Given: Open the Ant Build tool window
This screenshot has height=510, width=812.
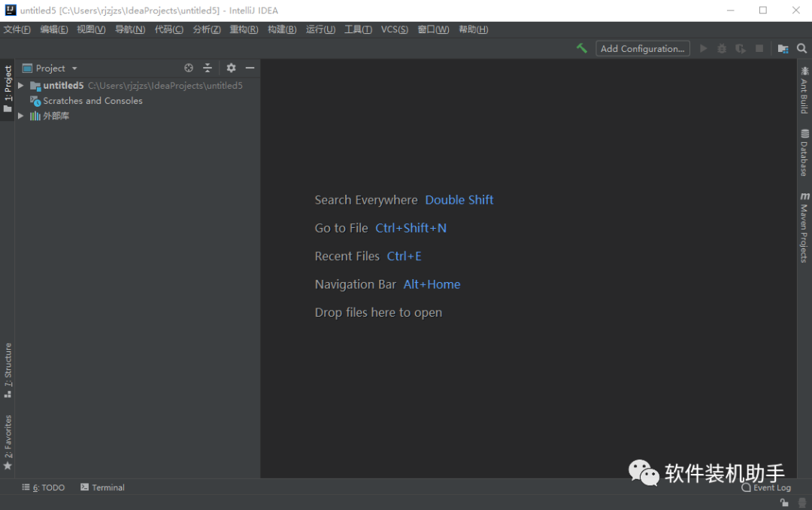Looking at the screenshot, I should [x=804, y=90].
